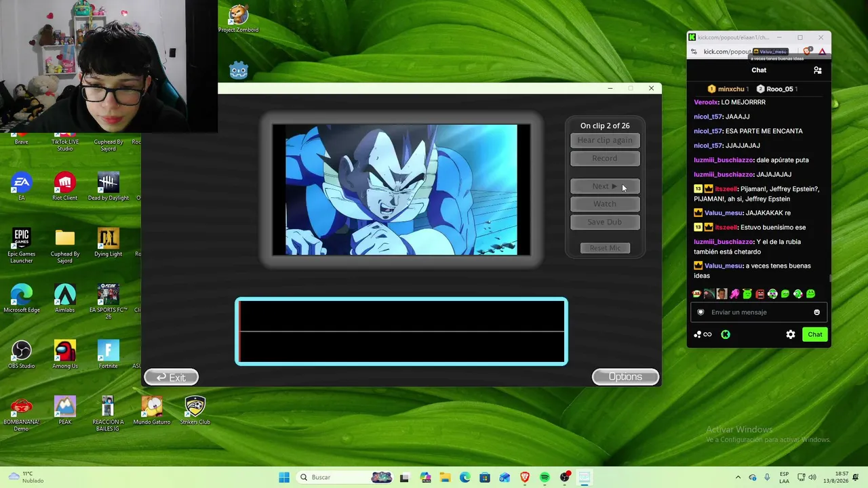Viewport: 868px width, 488px height.
Task: Open Kick chat settings gear
Action: 791,334
